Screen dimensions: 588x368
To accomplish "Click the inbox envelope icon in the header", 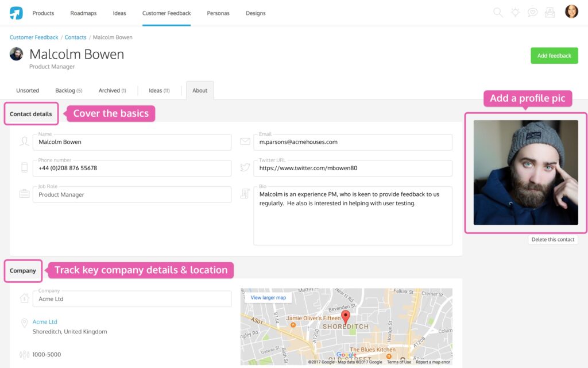I will 550,11.
